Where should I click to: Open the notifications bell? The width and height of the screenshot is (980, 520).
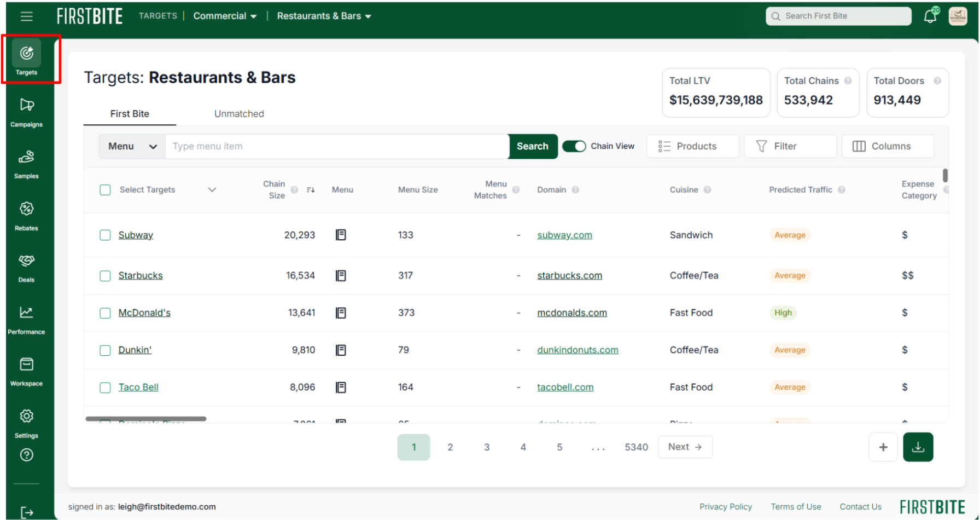coord(930,16)
